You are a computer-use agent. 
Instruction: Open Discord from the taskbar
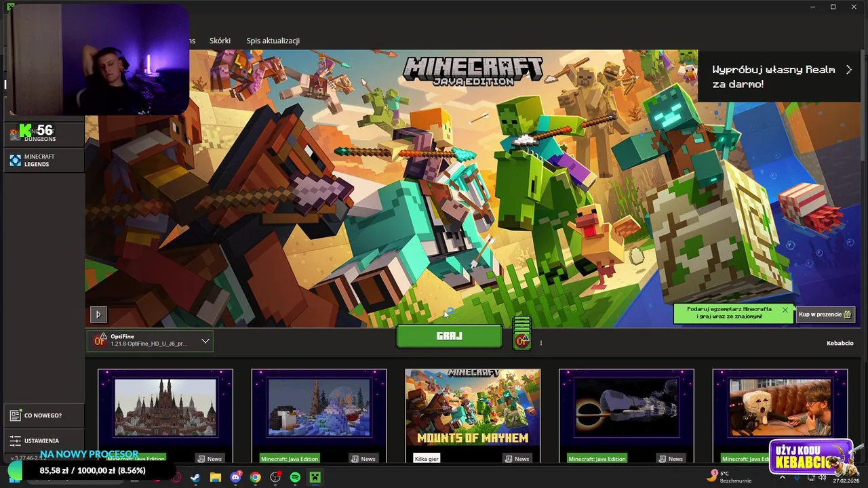(x=235, y=477)
